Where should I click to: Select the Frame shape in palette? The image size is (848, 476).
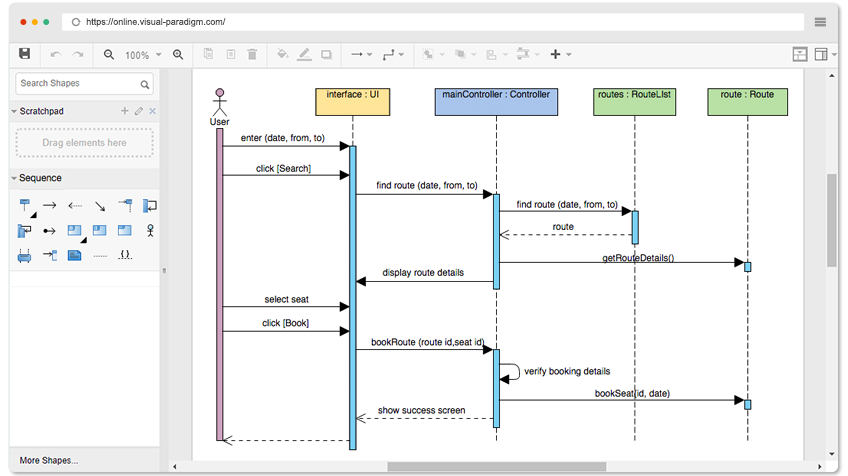coord(125,230)
